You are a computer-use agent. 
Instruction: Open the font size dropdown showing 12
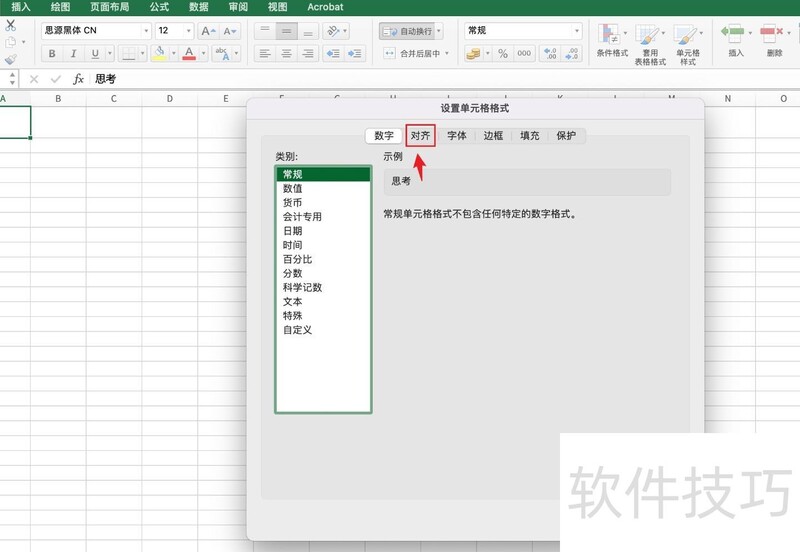point(174,31)
